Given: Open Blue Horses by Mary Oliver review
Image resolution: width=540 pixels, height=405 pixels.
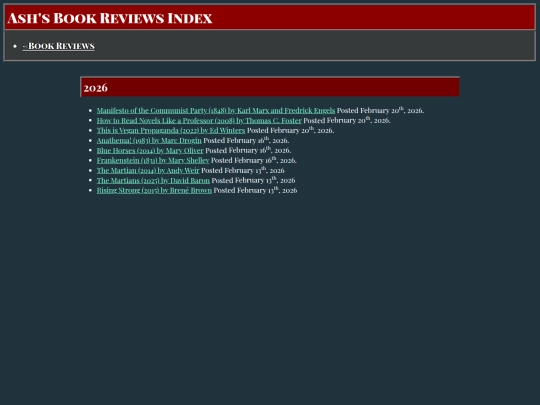Looking at the screenshot, I should pyautogui.click(x=150, y=150).
